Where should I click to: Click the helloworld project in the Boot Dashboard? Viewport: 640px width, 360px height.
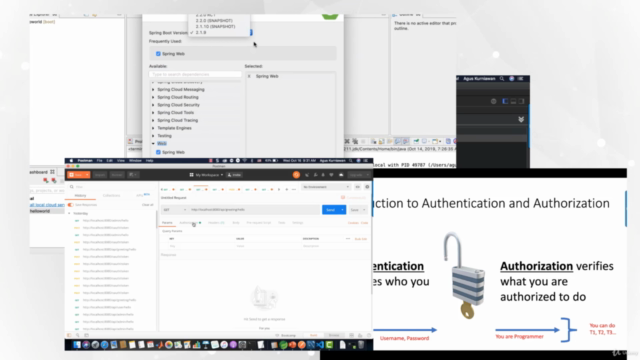coord(40,211)
